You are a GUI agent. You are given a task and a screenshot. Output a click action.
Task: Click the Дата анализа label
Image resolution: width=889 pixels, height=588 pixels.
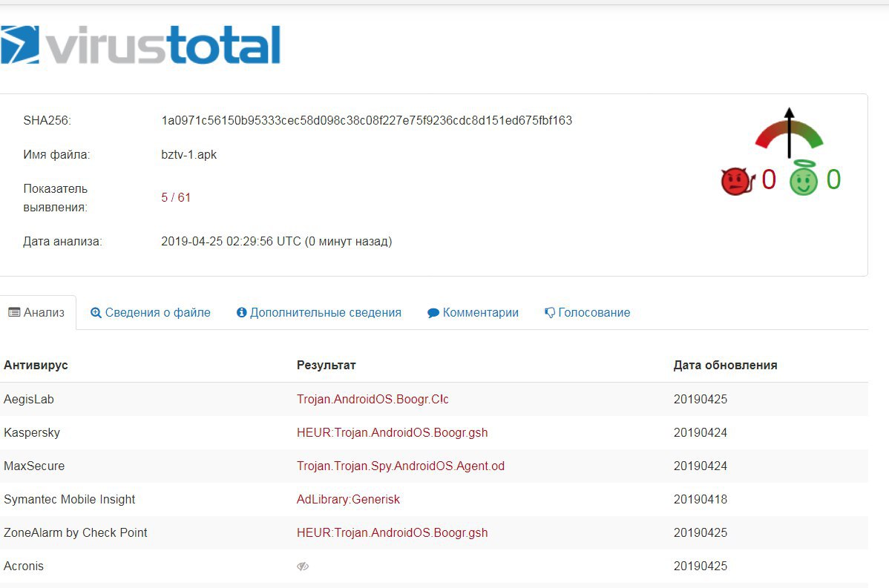pyautogui.click(x=62, y=241)
